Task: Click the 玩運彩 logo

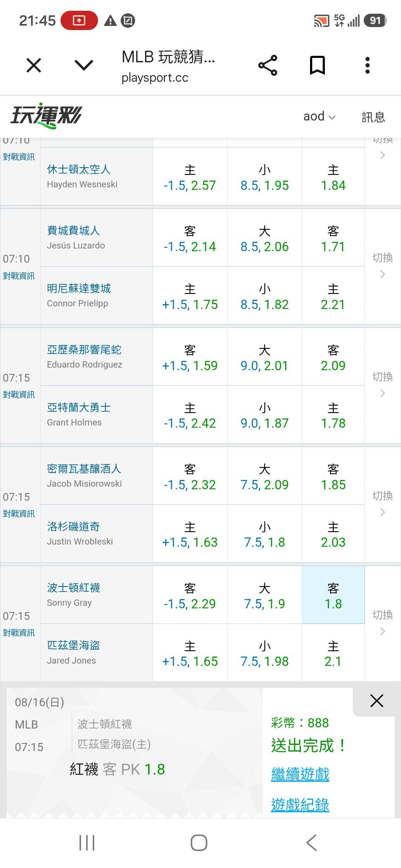Action: click(x=46, y=115)
